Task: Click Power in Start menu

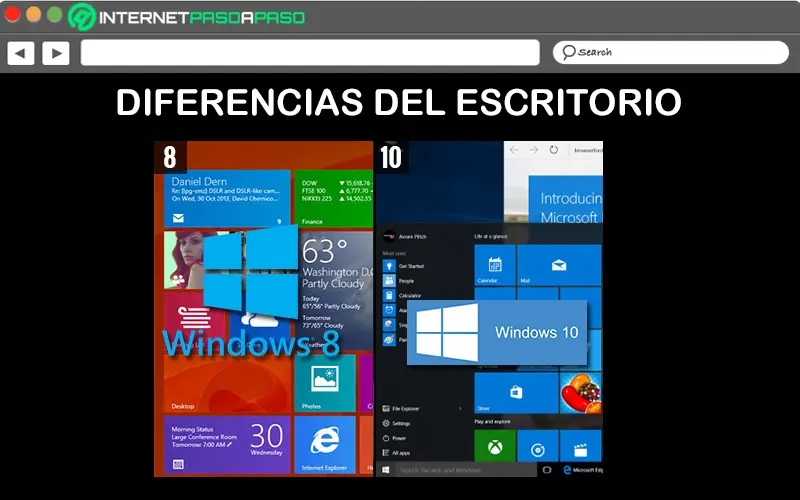Action: pyautogui.click(x=394, y=438)
